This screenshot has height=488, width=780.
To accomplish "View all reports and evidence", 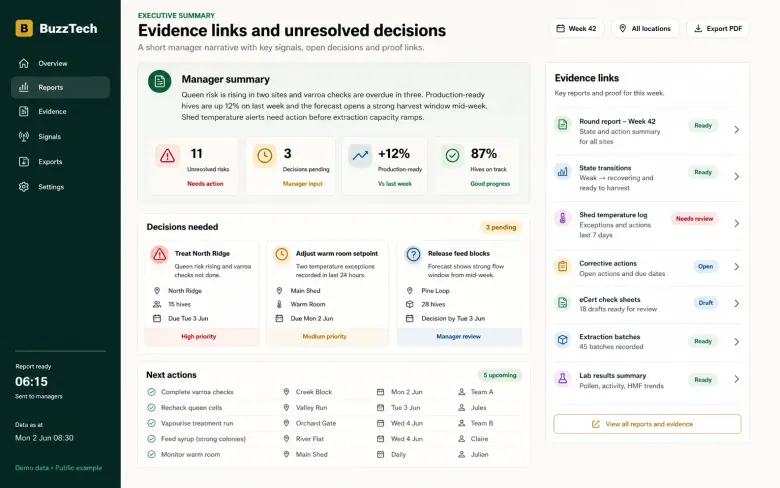I will [647, 424].
